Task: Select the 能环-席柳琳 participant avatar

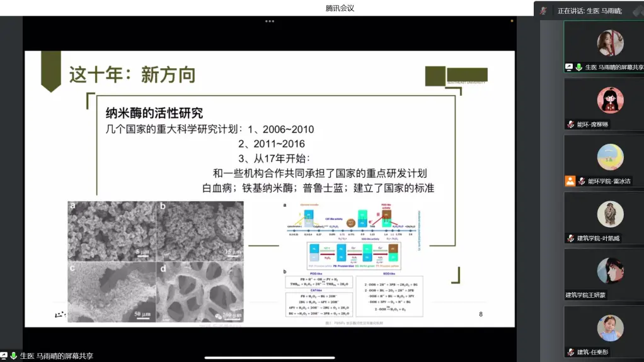Action: [x=610, y=100]
